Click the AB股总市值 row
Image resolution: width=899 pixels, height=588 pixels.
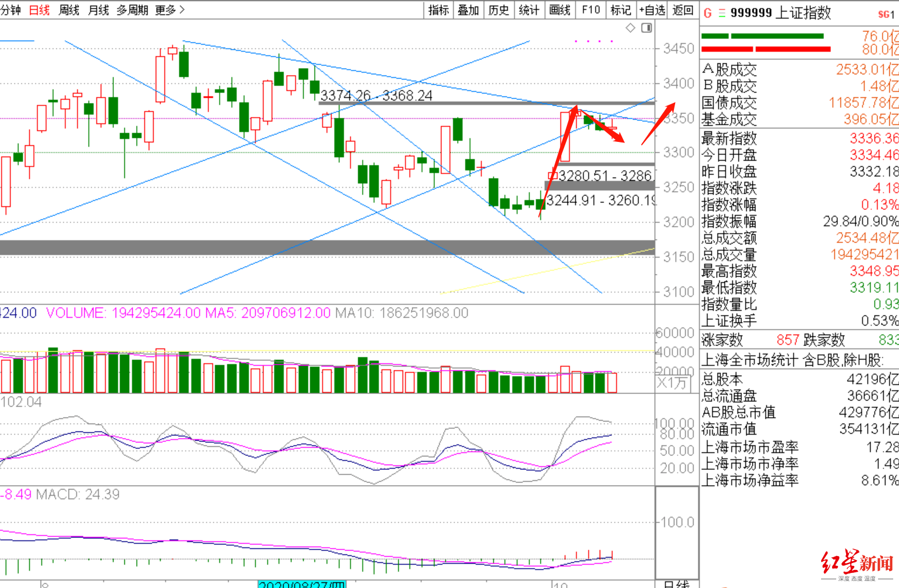pyautogui.click(x=800, y=412)
